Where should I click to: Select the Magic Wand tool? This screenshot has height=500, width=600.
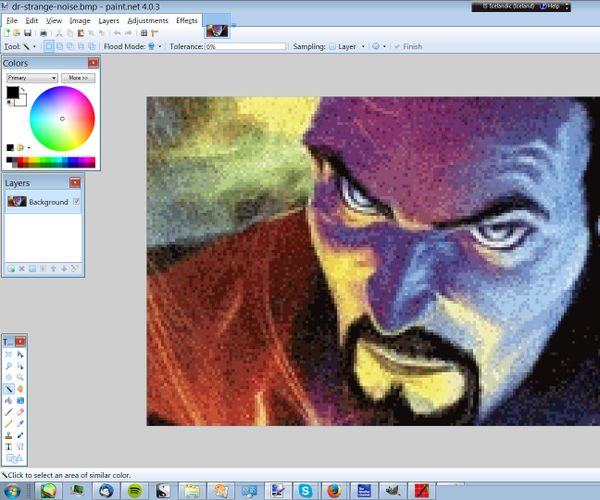pos(8,389)
